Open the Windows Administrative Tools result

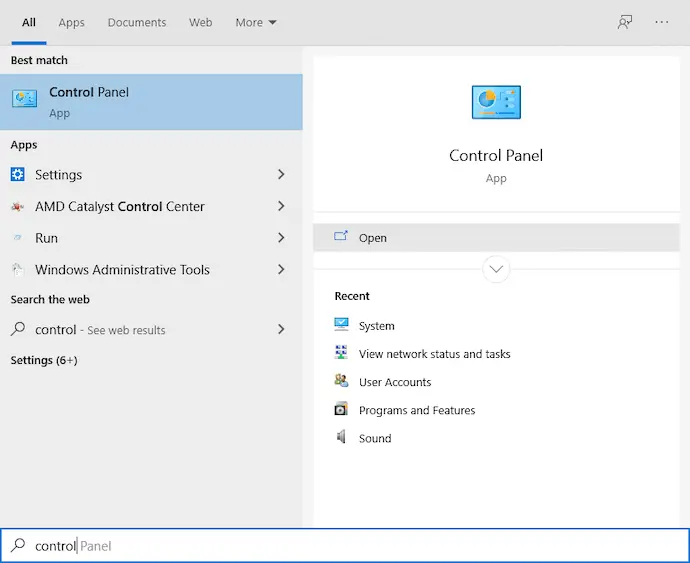151,269
